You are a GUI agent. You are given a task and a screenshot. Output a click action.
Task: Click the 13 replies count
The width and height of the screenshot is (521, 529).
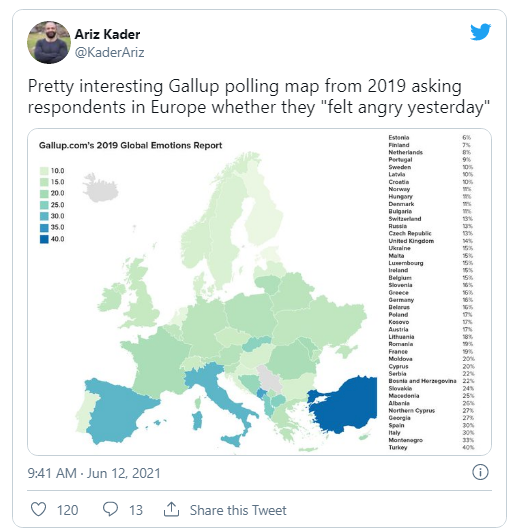click(136, 510)
